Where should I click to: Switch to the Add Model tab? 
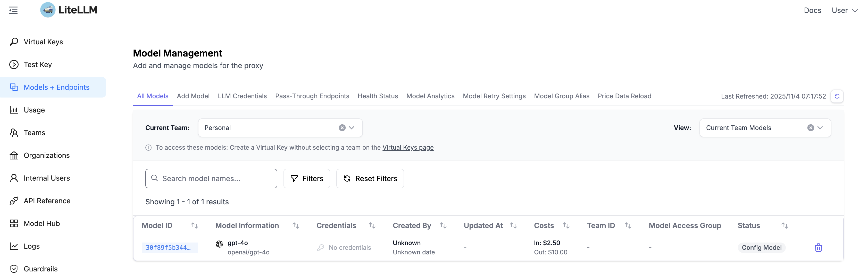pyautogui.click(x=193, y=96)
